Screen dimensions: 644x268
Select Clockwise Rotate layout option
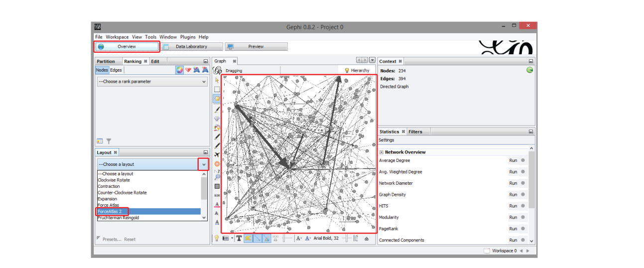tap(149, 180)
